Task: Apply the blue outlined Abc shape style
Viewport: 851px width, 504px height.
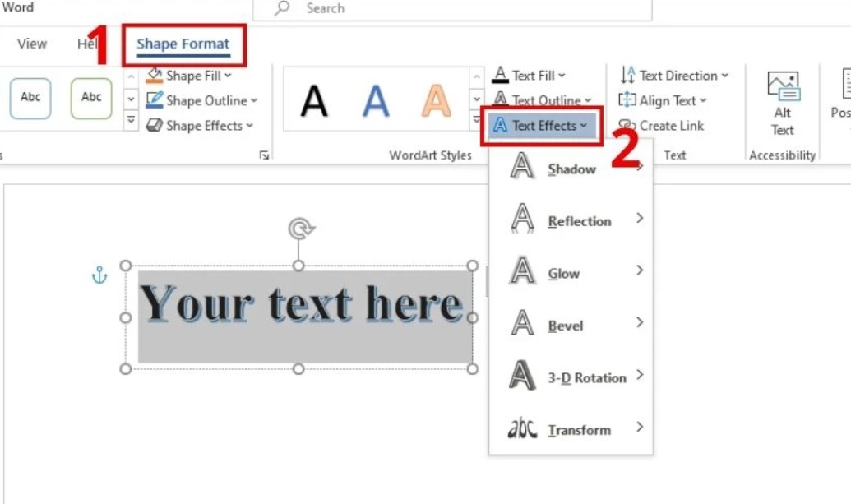Action: pyautogui.click(x=30, y=98)
